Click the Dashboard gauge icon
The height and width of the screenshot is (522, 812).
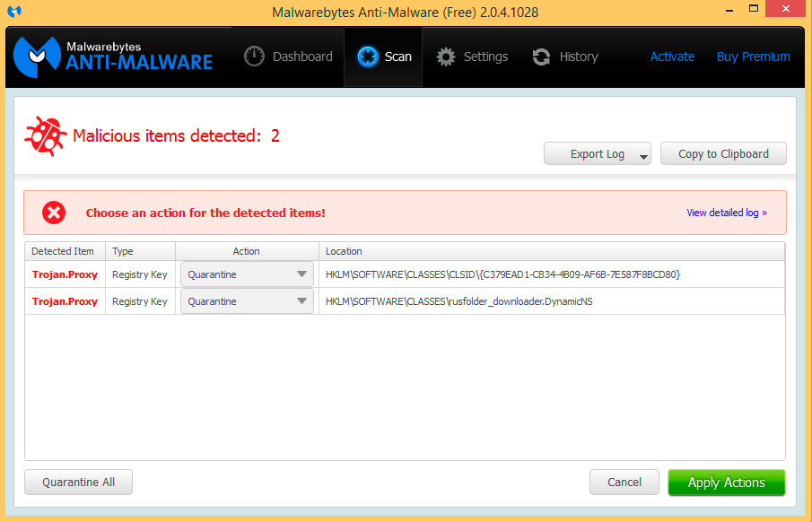coord(254,57)
